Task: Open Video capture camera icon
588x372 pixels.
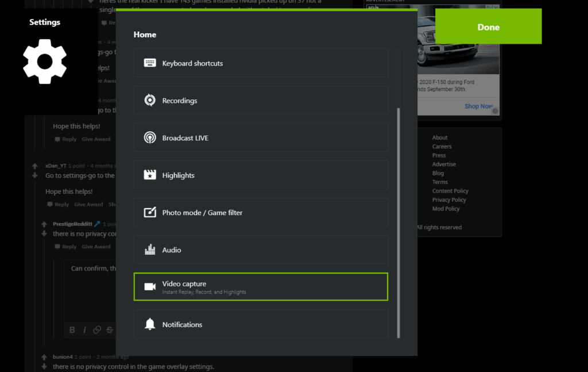Action: (150, 286)
